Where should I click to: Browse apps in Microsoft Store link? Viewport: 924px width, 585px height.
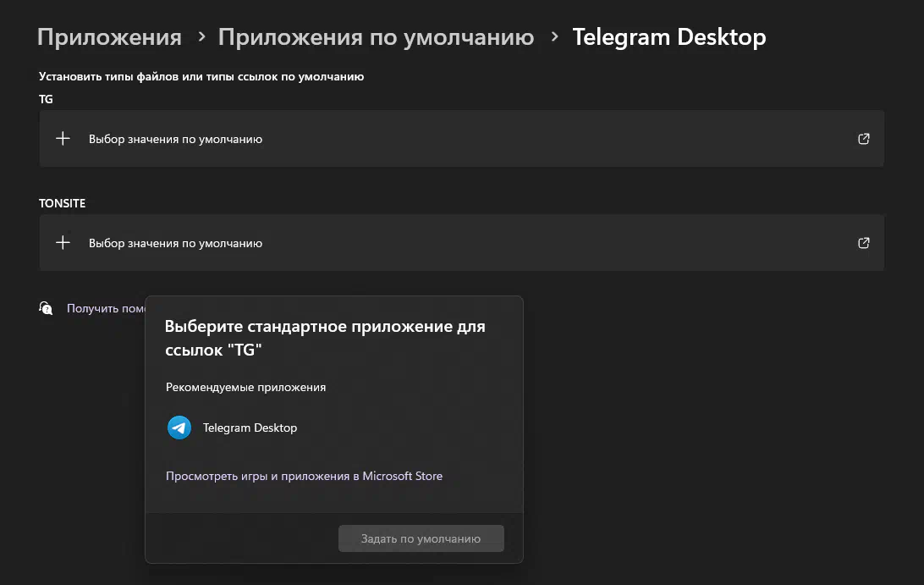[x=304, y=476]
